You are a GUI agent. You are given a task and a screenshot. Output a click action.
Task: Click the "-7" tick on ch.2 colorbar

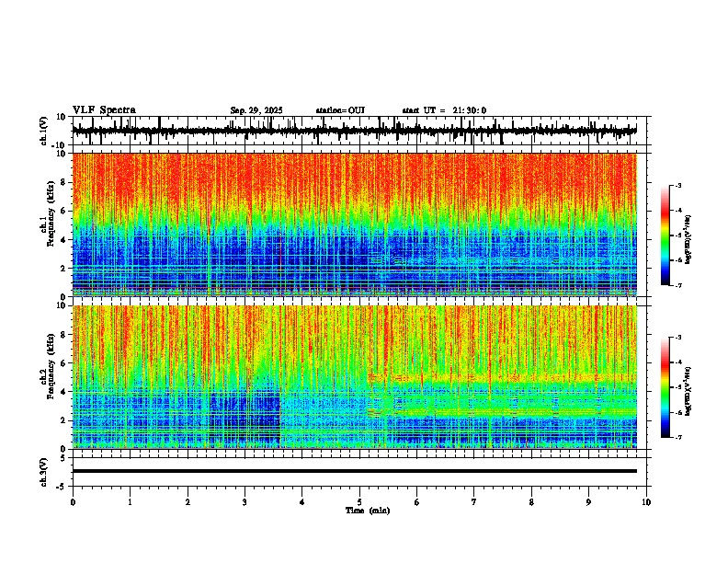pos(678,437)
